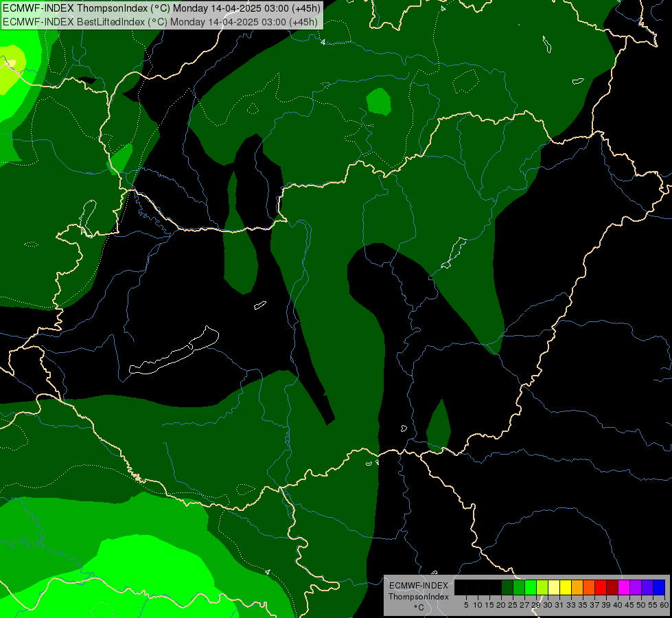Click legend tick value 10
Screen dimensions: 672x618
[478, 605]
